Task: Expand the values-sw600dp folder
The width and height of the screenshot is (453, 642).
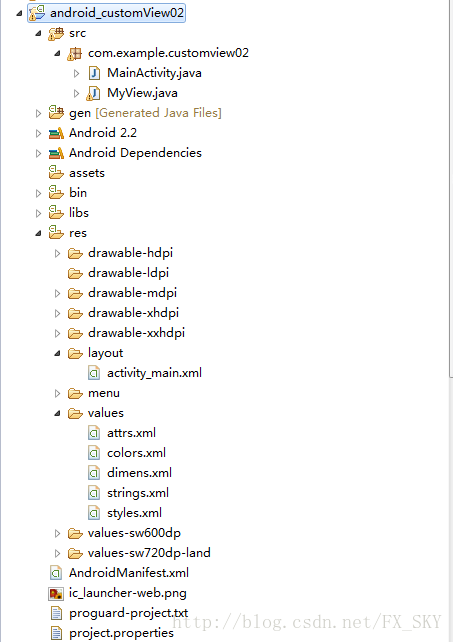Action: [57, 533]
